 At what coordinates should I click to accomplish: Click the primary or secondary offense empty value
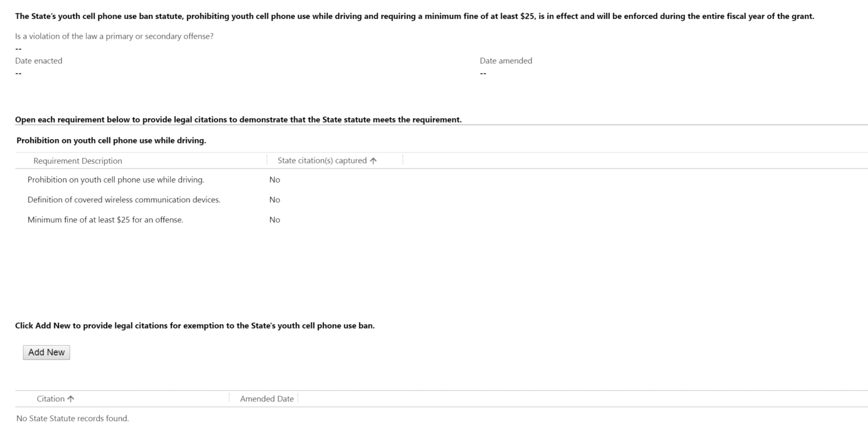pos(18,48)
